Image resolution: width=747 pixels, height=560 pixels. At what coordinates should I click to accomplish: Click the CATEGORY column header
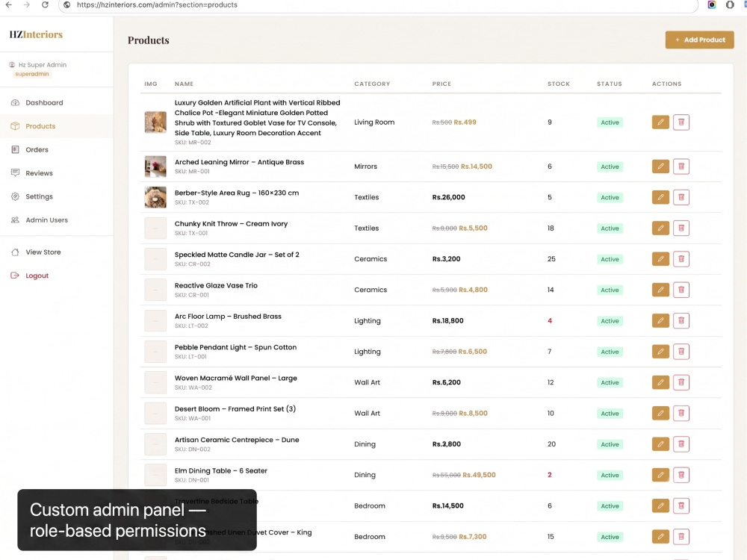pyautogui.click(x=372, y=84)
